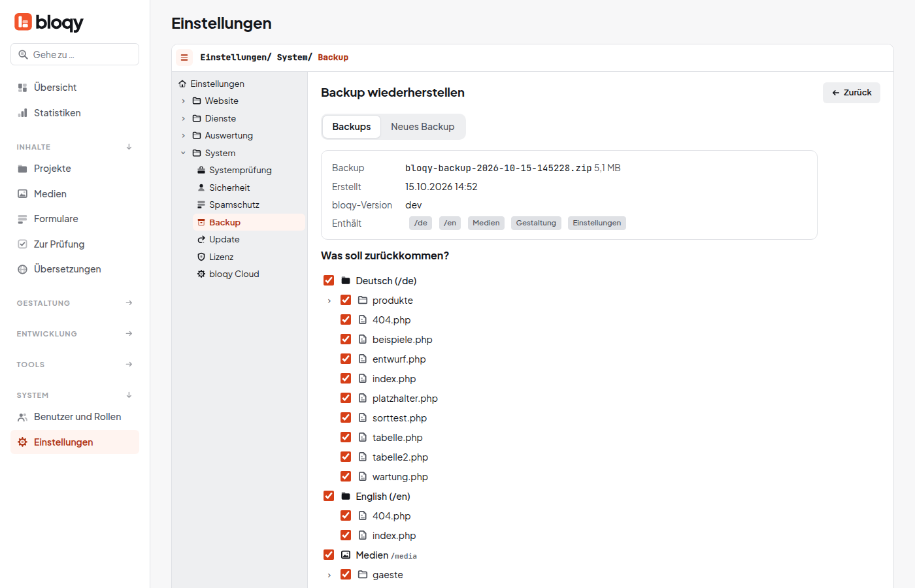Open Zur Prüfung check icon in sidebar

tap(22, 244)
